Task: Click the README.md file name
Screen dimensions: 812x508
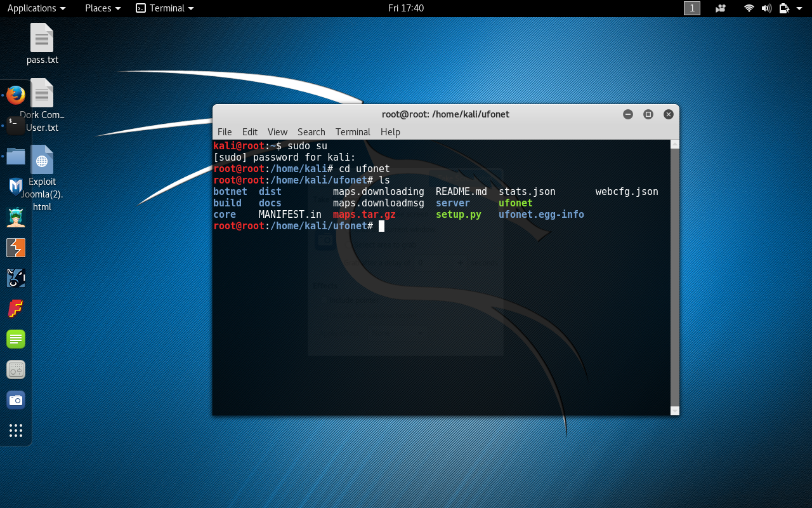Action: [x=461, y=192]
